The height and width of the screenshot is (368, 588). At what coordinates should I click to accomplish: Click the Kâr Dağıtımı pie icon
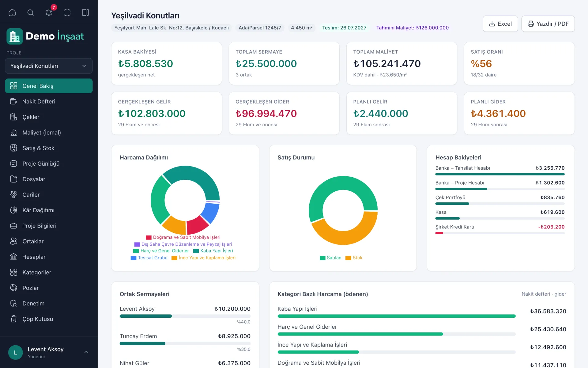pos(13,210)
